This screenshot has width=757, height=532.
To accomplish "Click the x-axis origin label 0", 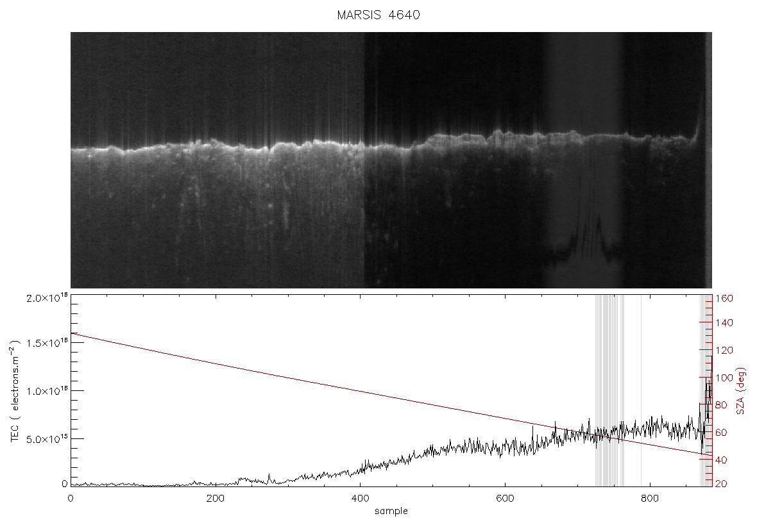I will [x=71, y=498].
